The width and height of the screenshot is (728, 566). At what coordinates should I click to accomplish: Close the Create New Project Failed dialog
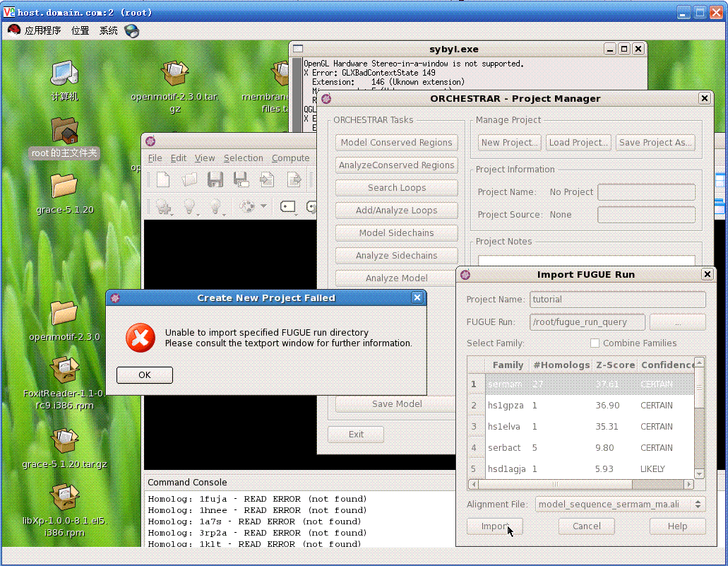click(x=417, y=298)
